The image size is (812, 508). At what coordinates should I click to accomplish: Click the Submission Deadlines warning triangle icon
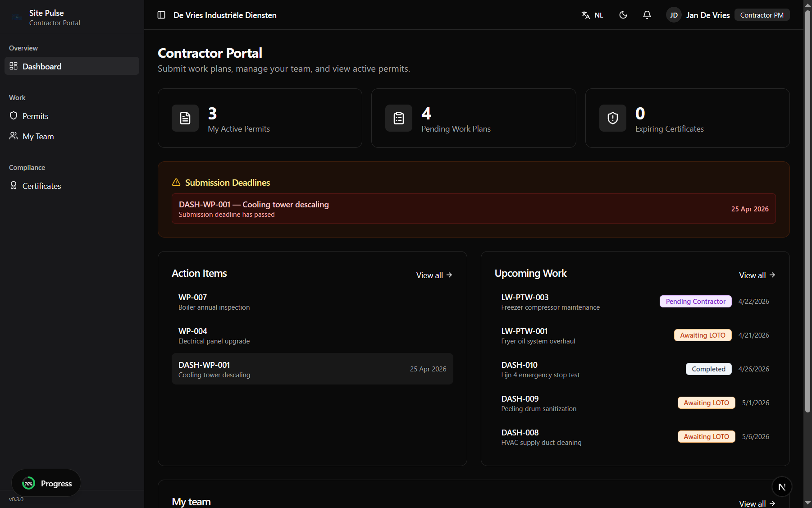click(x=176, y=182)
